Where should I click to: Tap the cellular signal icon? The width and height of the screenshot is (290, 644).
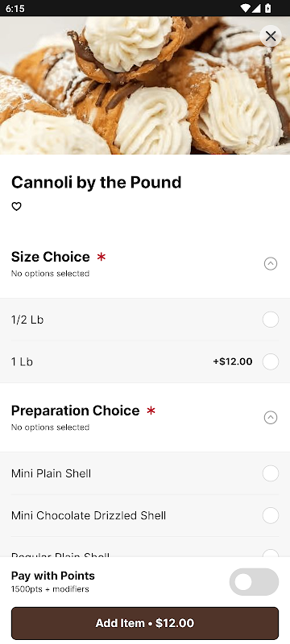point(256,8)
